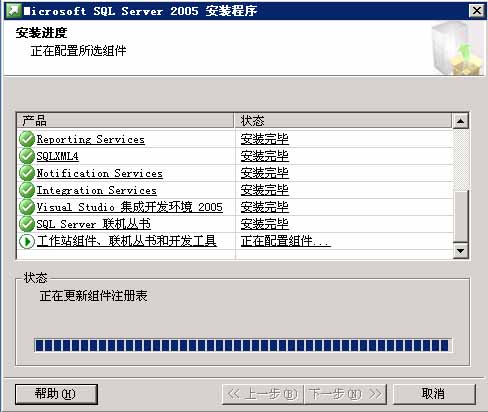Image resolution: width=488 pixels, height=412 pixels.
Task: Click the 安装进度 heading text
Action: click(41, 33)
